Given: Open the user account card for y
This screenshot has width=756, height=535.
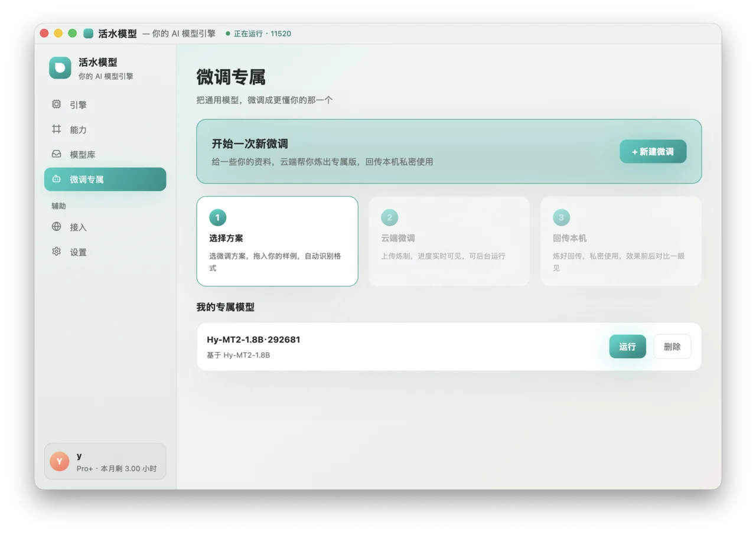Looking at the screenshot, I should click(x=105, y=461).
